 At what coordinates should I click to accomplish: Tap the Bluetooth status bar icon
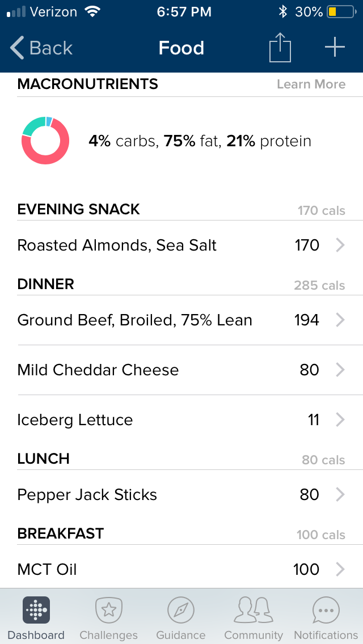pyautogui.click(x=283, y=11)
